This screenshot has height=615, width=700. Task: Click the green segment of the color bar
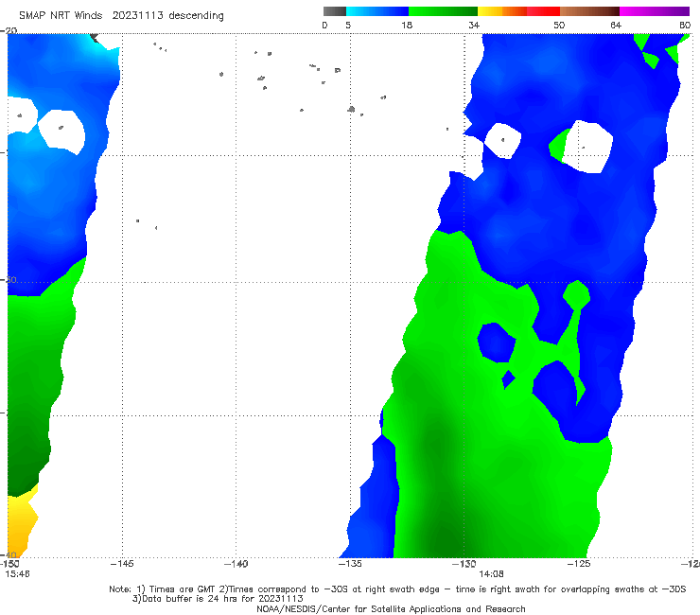pos(443,11)
